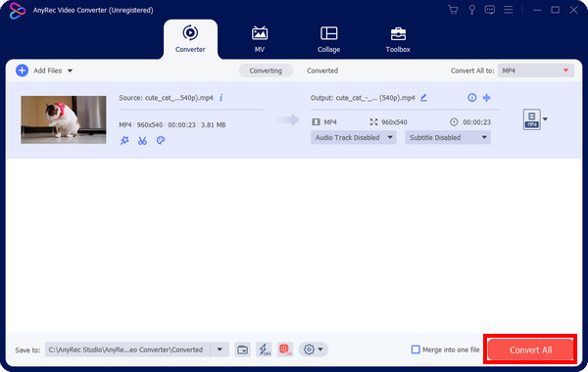Viewport: 588px width, 372px height.
Task: Switch to the MV tab
Action: pos(260,39)
